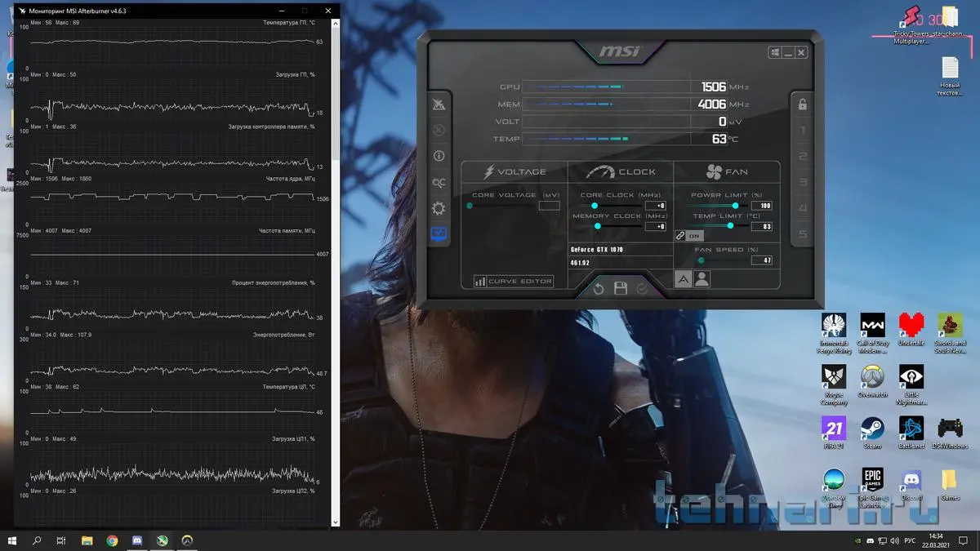This screenshot has width=980, height=551.
Task: Open Discord desktop shortcut
Action: coord(911,485)
